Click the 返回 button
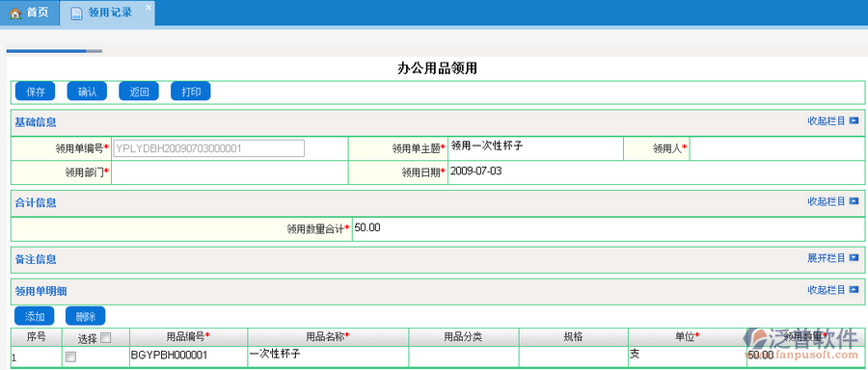This screenshot has width=868, height=370. tap(139, 92)
